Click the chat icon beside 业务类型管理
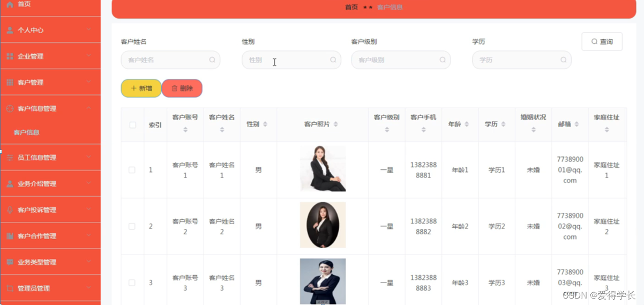644x305 pixels. point(10,262)
